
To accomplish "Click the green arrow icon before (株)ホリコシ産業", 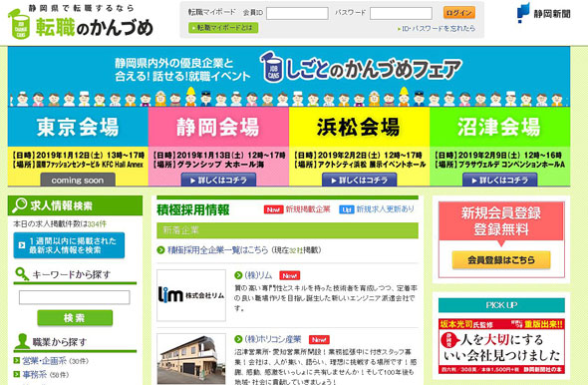I will click(238, 339).
